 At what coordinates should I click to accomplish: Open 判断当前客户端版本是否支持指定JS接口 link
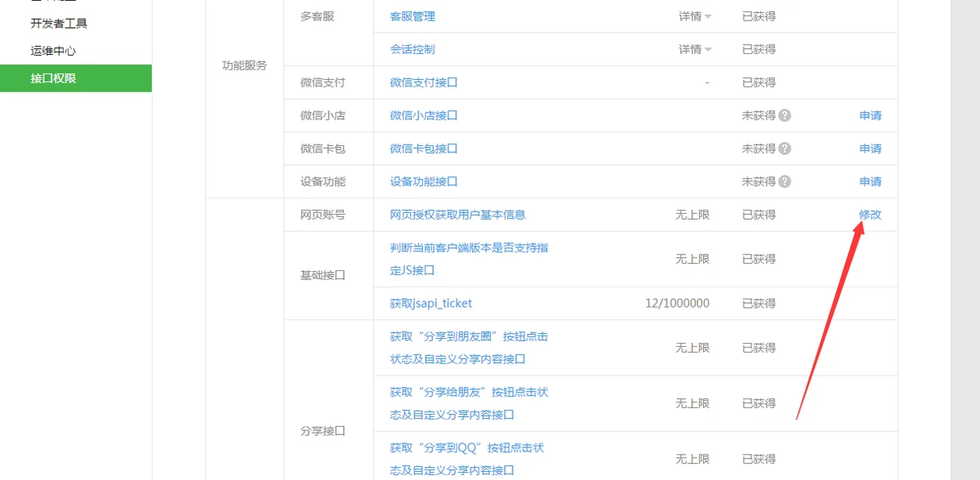(469, 259)
